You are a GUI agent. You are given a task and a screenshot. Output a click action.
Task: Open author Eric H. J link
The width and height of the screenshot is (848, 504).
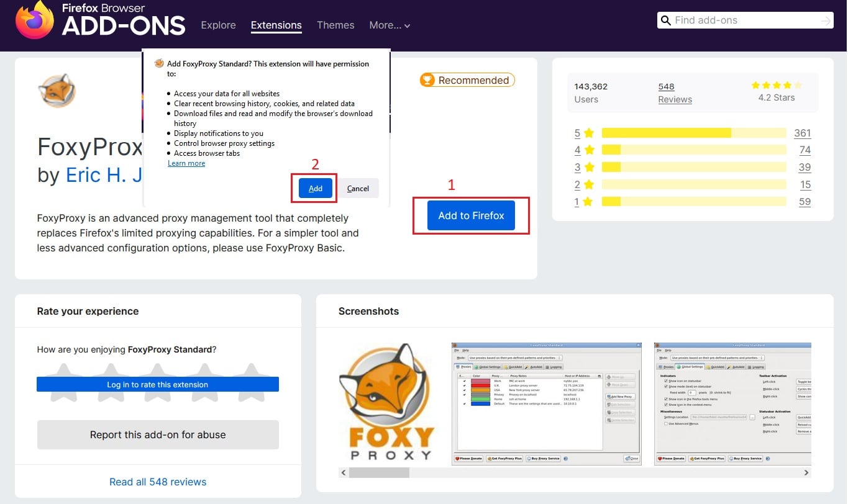coord(104,175)
